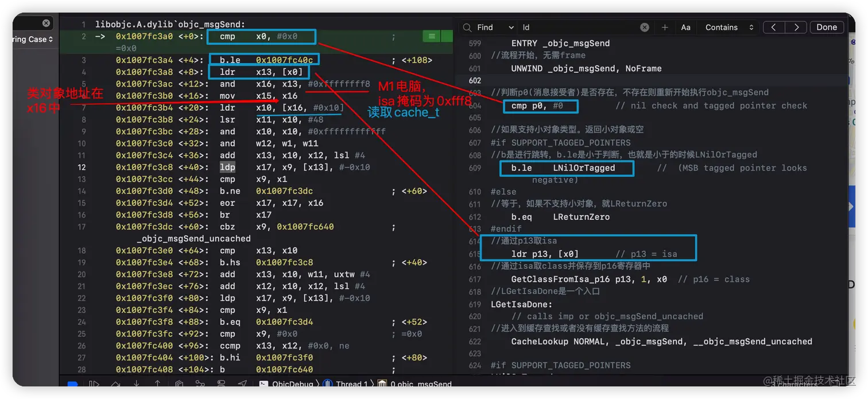Click 'br x17' instruction on line 16
868x399 pixels.
coord(246,215)
